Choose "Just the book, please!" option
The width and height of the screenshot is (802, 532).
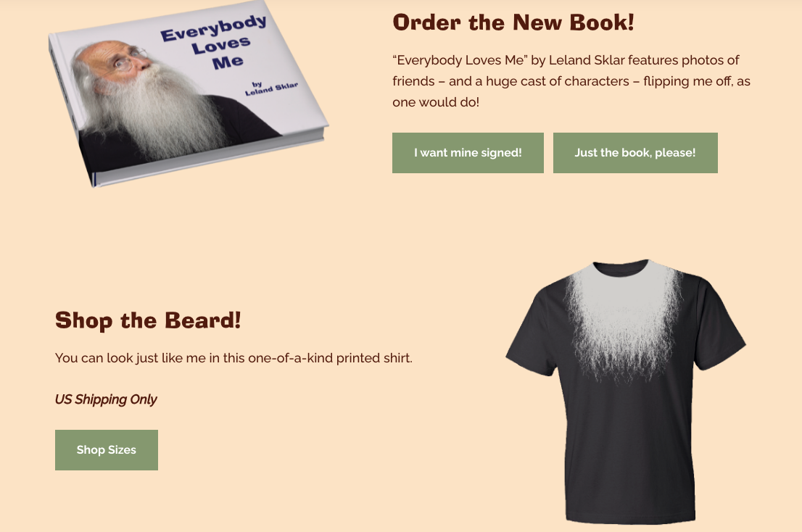pyautogui.click(x=635, y=153)
